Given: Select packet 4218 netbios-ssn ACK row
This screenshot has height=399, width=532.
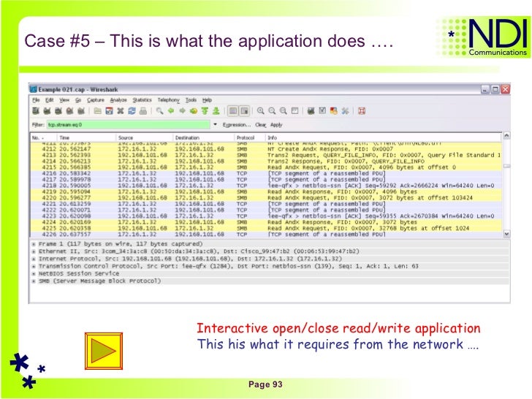Looking at the screenshot, I should 266,186.
